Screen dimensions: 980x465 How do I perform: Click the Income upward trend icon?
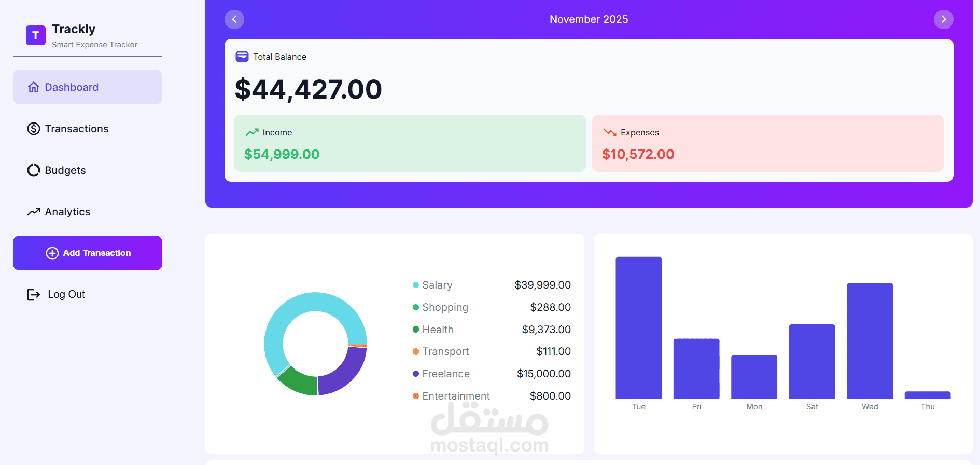coord(252,132)
